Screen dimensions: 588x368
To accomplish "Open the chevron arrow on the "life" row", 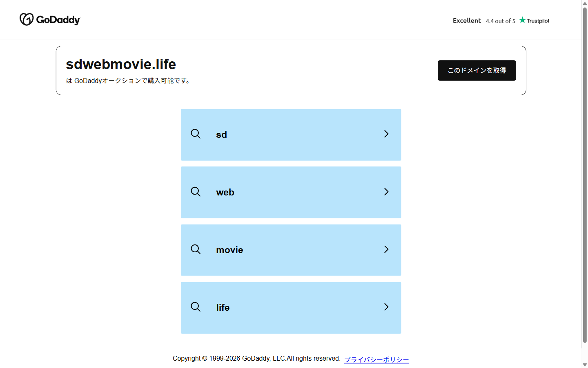I will coord(386,307).
